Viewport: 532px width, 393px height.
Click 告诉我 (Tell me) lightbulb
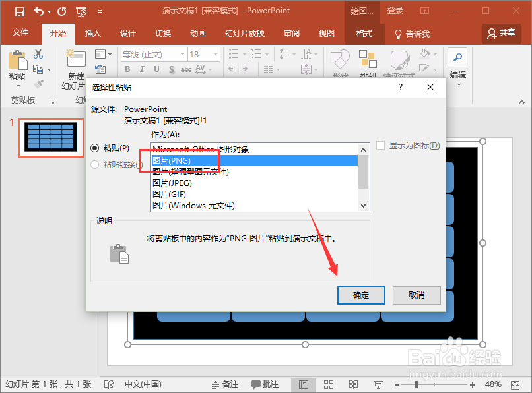click(x=412, y=34)
